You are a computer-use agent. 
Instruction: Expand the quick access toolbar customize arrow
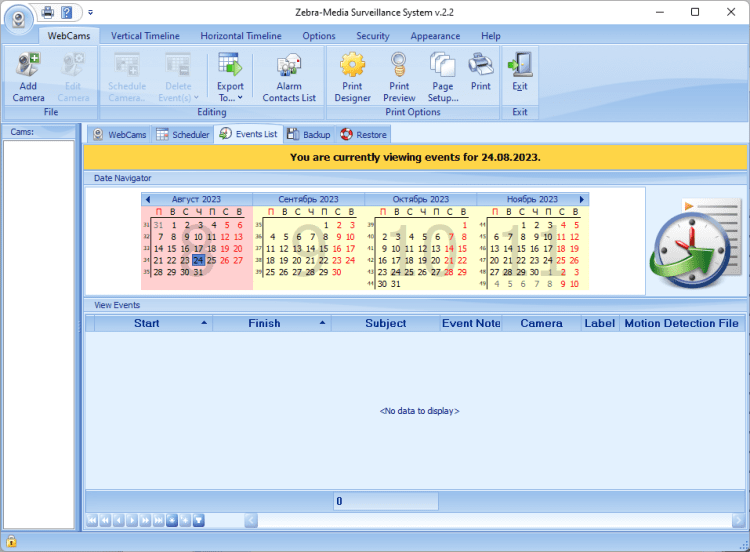90,12
